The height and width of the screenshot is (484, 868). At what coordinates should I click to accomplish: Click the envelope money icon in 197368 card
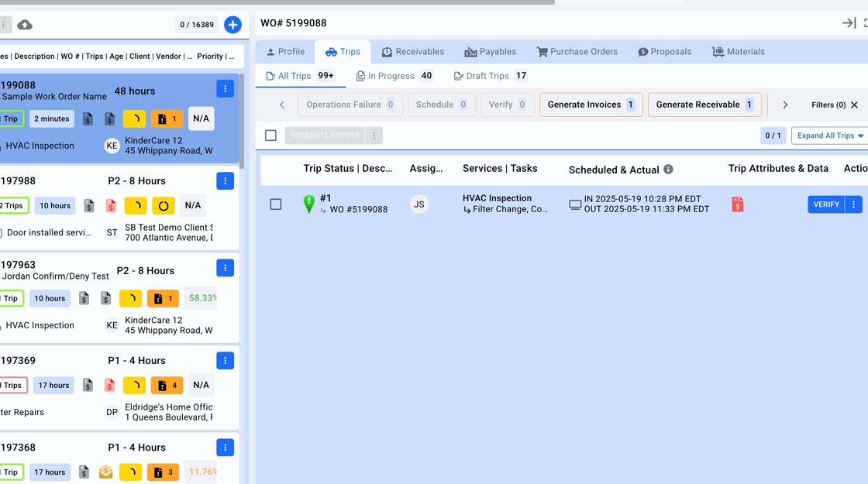[x=105, y=472]
